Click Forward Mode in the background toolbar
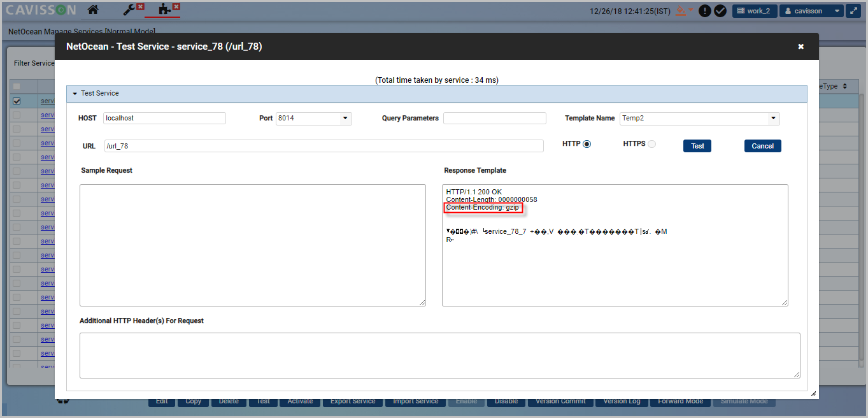 pyautogui.click(x=680, y=402)
